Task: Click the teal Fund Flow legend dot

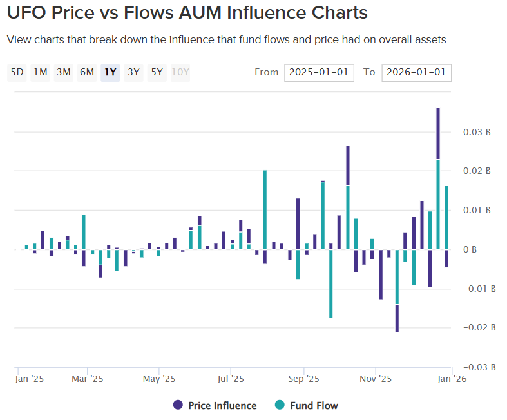Action: [280, 405]
